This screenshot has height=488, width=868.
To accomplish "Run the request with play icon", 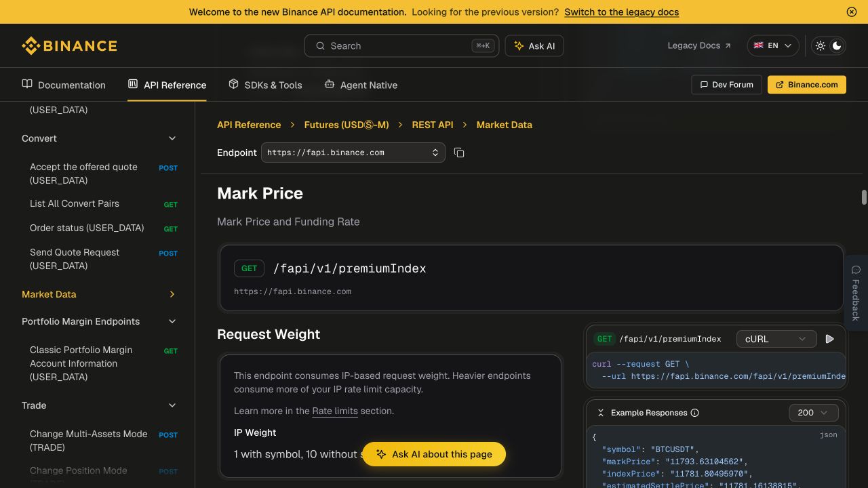I will point(829,339).
